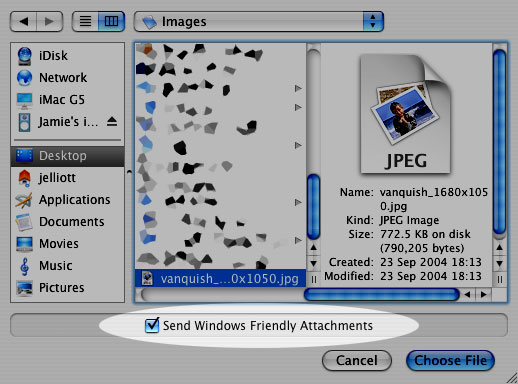This screenshot has height=384, width=518.
Task: Open Pictures in the sidebar
Action: click(x=67, y=288)
